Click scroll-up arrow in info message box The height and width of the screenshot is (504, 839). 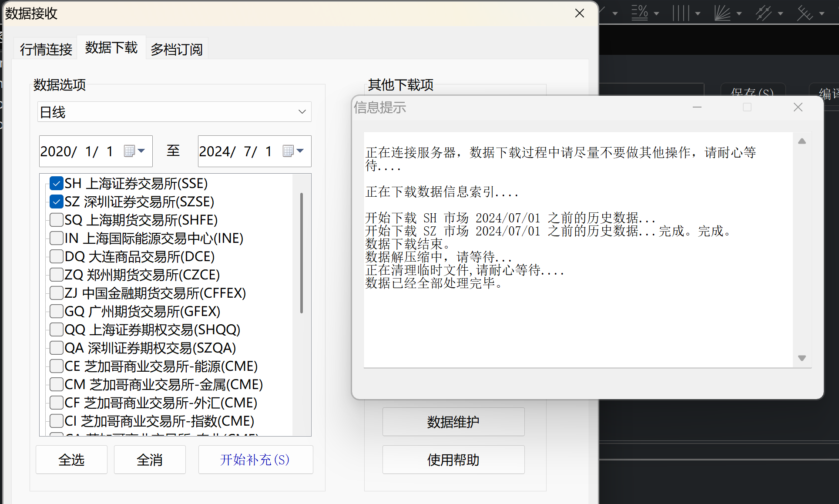802,141
